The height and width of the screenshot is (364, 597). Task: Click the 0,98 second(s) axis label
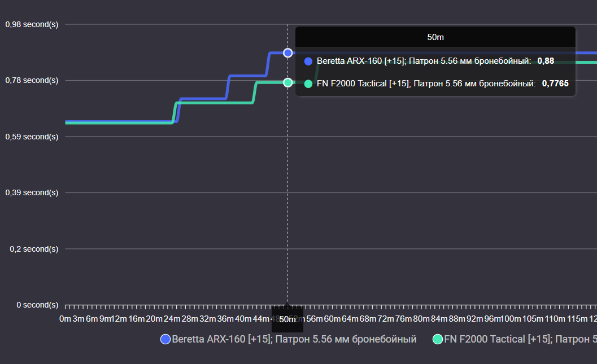(x=32, y=24)
